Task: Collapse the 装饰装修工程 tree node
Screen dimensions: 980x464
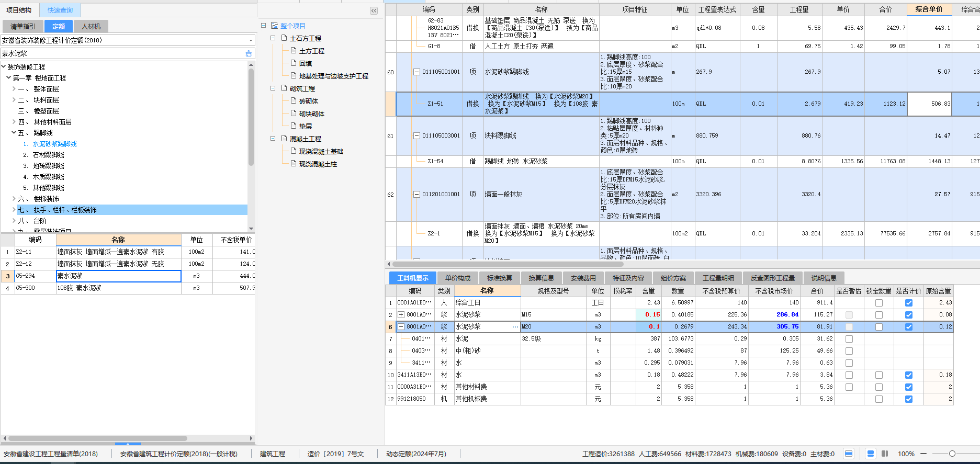Action: 4,67
